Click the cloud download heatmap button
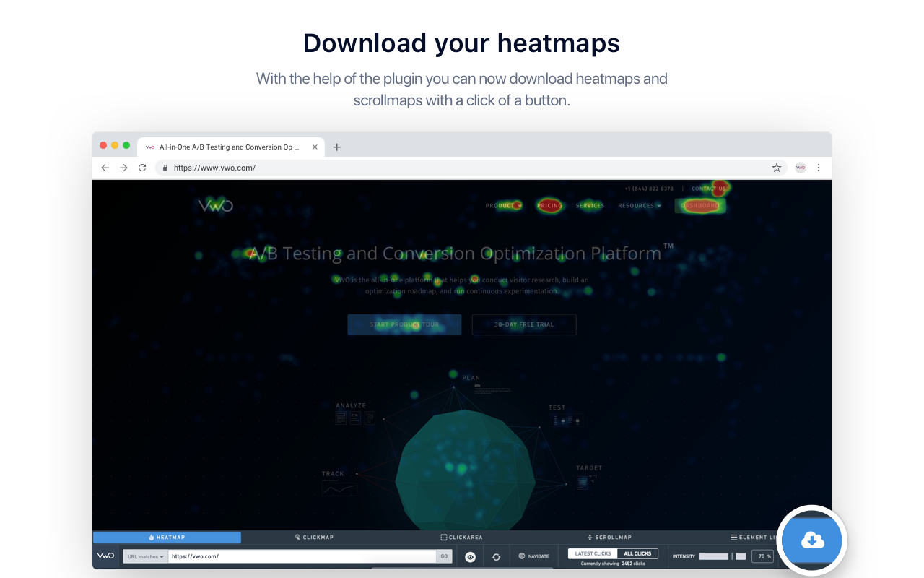This screenshot has height=578, width=924. (812, 540)
